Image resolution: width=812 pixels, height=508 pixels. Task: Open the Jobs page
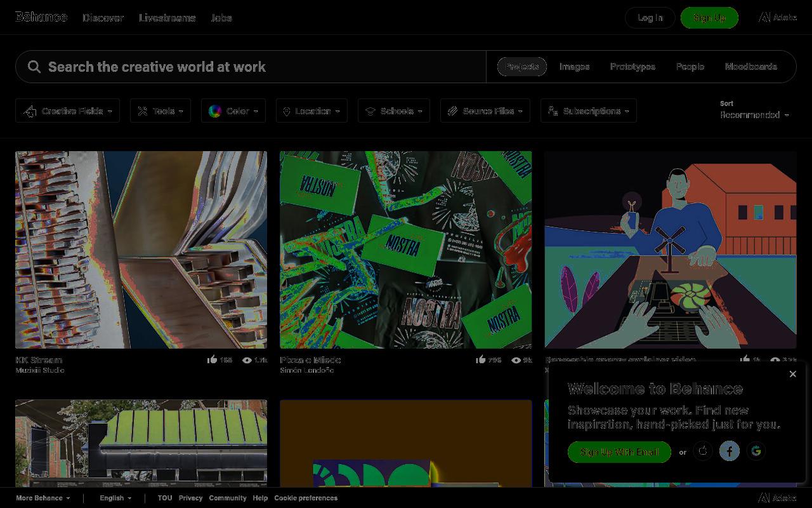221,18
